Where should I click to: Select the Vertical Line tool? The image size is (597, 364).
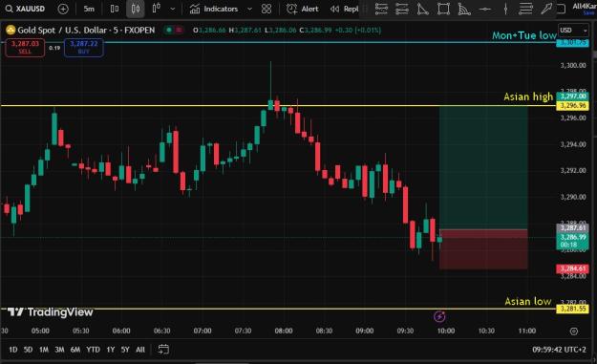click(x=505, y=9)
